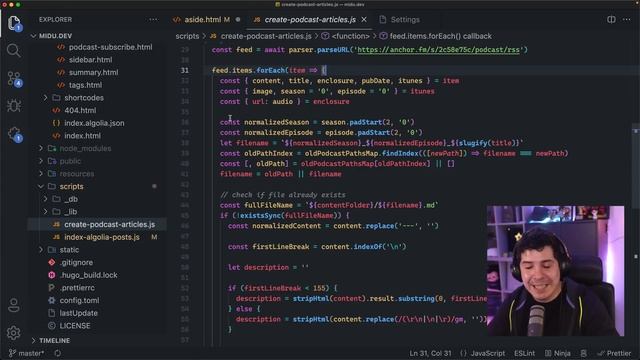
Task: Click the Ninja status bar item
Action: coord(558,353)
